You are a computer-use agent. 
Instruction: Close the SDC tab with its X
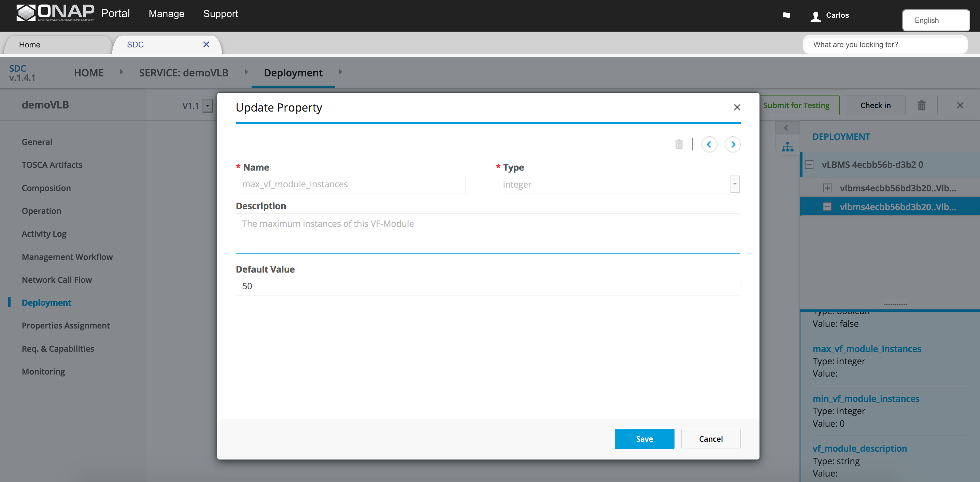point(206,44)
